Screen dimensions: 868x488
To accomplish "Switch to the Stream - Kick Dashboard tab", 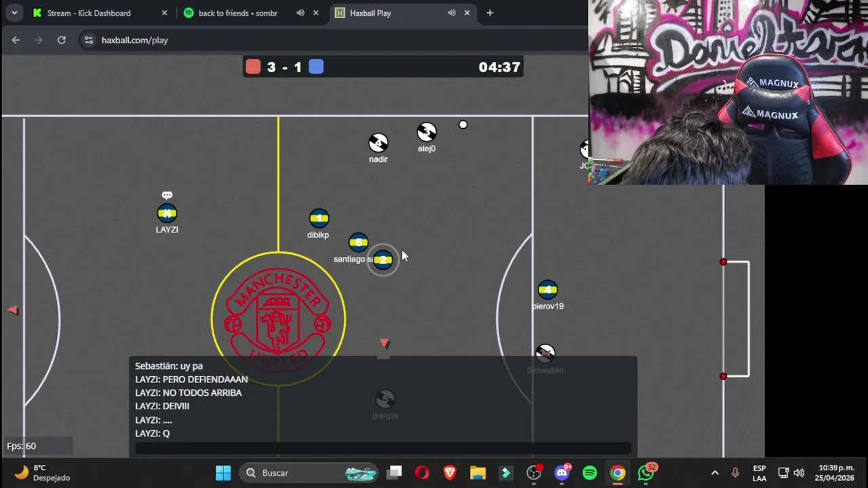I will click(x=88, y=13).
